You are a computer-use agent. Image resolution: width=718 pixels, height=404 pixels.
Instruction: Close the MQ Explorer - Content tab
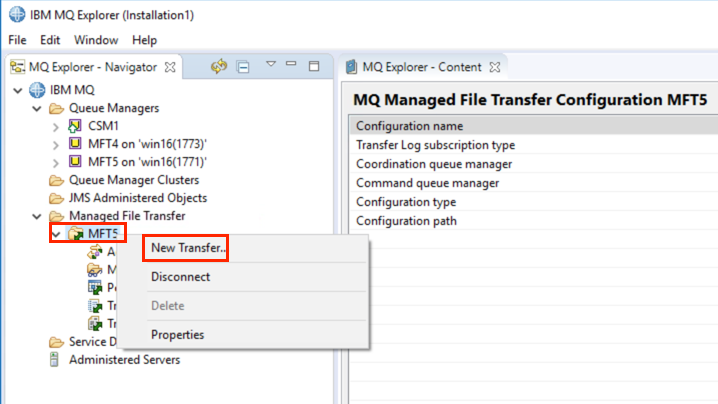coord(495,67)
